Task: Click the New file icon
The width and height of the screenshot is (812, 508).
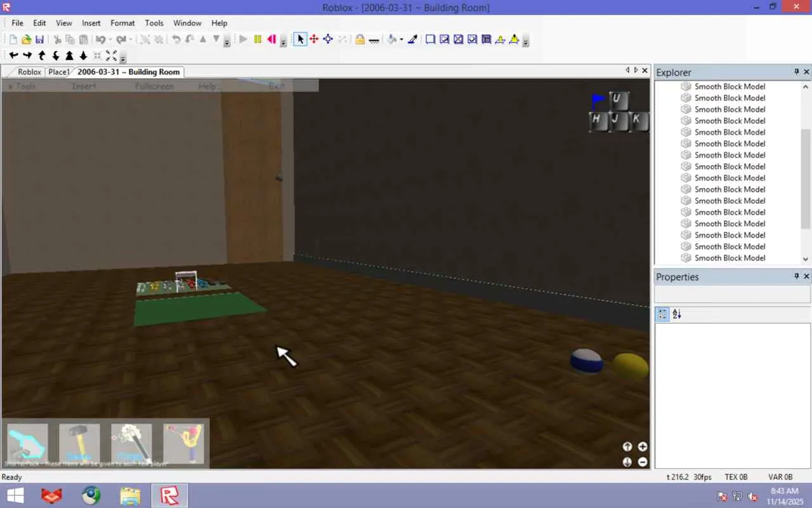Action: click(x=13, y=39)
